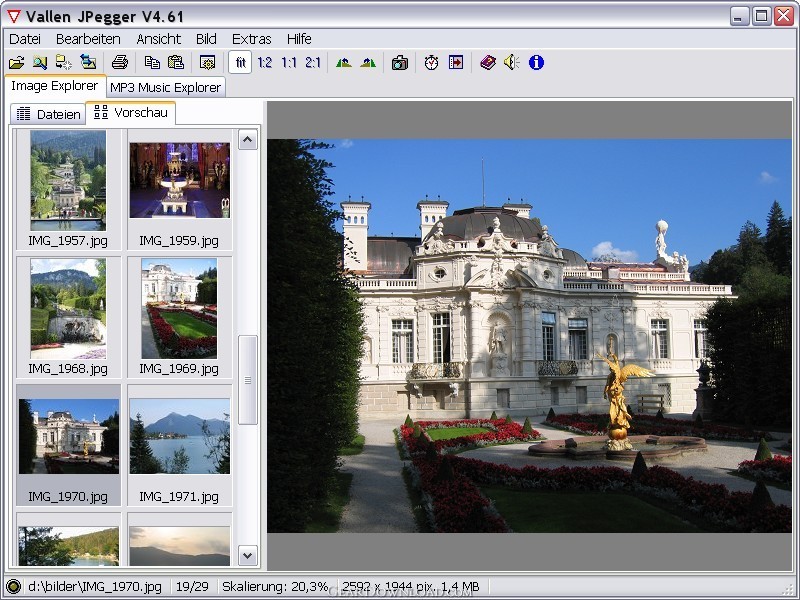This screenshot has width=800, height=600.
Task: Set the zoom to 1:1
Action: 289,63
